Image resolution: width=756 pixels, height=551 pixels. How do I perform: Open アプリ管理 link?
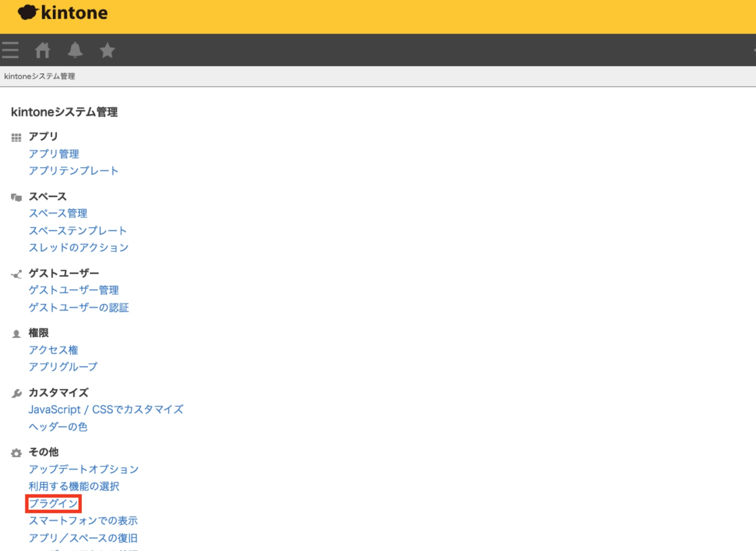[54, 154]
